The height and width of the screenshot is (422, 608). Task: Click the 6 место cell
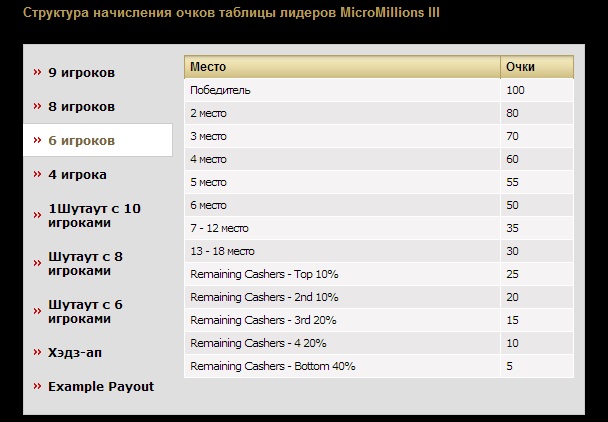click(342, 205)
